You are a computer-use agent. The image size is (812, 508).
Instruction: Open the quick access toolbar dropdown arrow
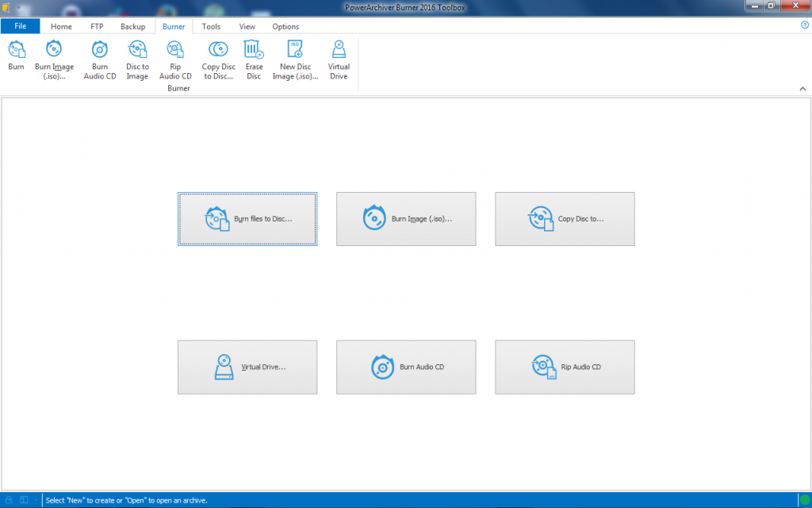point(19,8)
